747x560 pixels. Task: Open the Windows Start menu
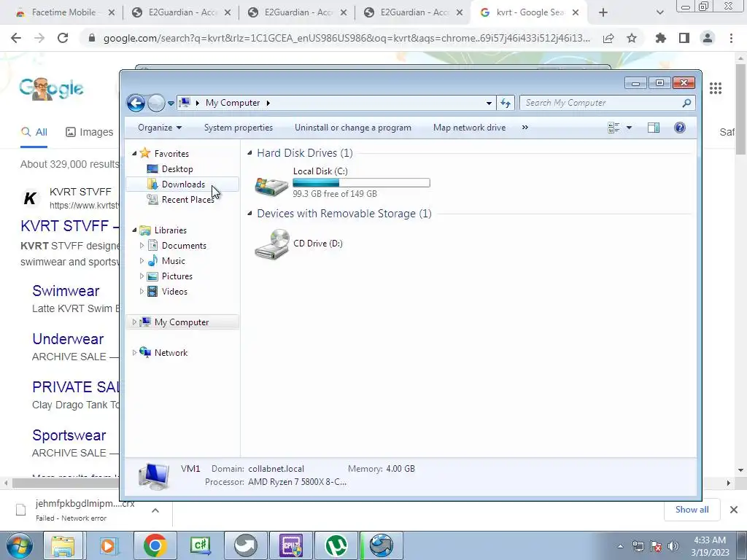pos(19,545)
